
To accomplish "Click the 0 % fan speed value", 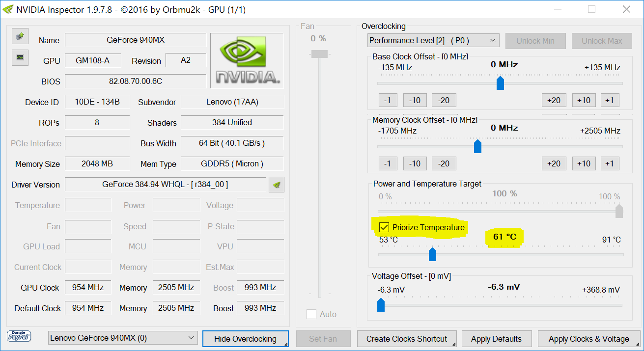I will pos(318,38).
